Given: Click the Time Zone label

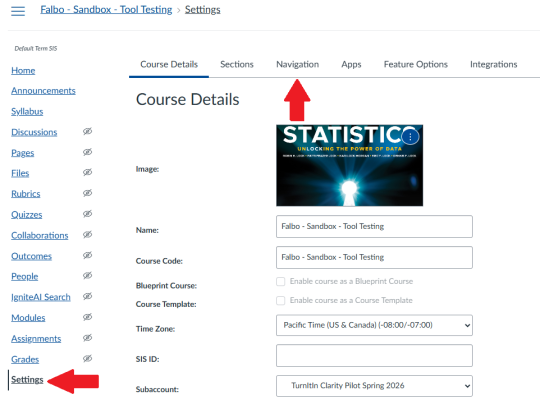Looking at the screenshot, I should [155, 329].
